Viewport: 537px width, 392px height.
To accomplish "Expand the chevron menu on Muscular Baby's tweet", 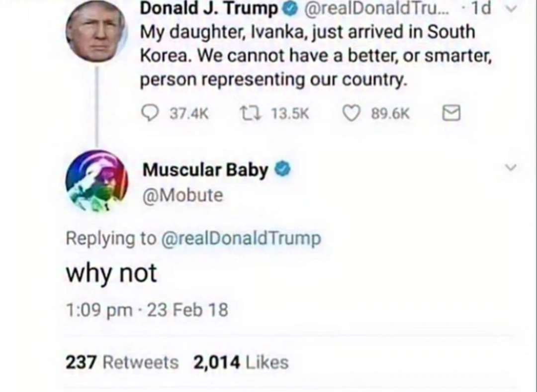I will [511, 168].
